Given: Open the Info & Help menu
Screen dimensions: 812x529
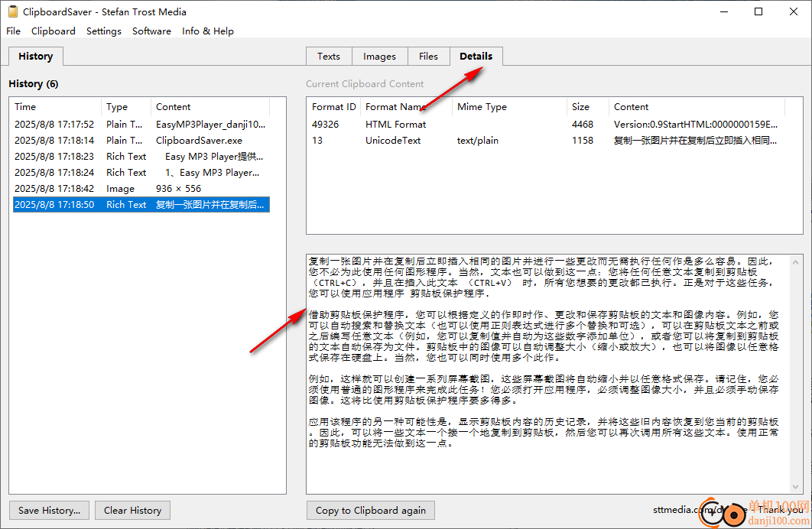Looking at the screenshot, I should coord(208,31).
